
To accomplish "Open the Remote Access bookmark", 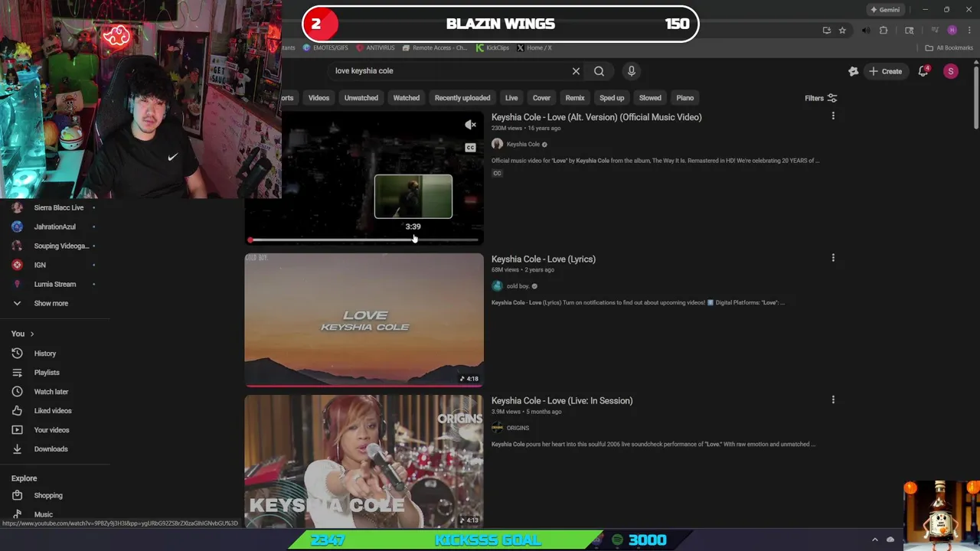I will pyautogui.click(x=435, y=47).
